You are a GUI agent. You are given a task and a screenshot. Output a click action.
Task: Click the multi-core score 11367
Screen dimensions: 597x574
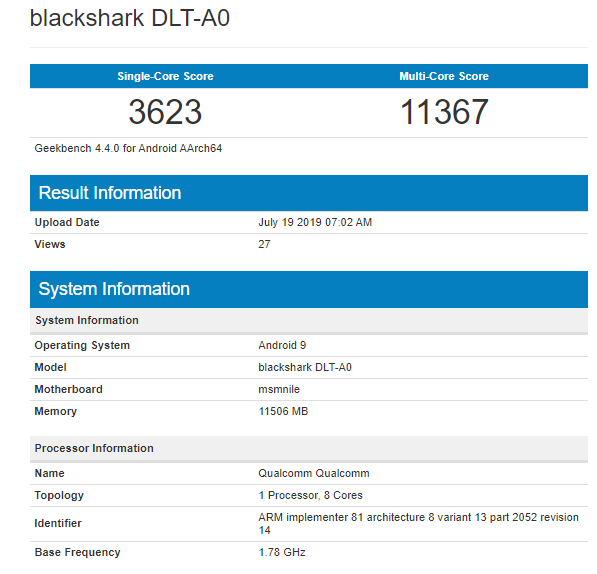444,112
